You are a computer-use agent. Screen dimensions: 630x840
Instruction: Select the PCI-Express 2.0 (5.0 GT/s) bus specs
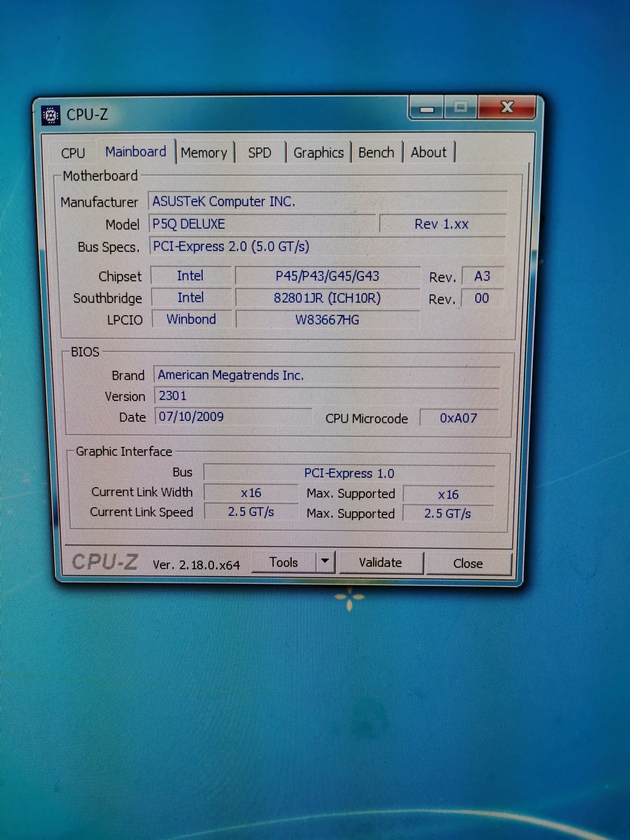click(328, 246)
